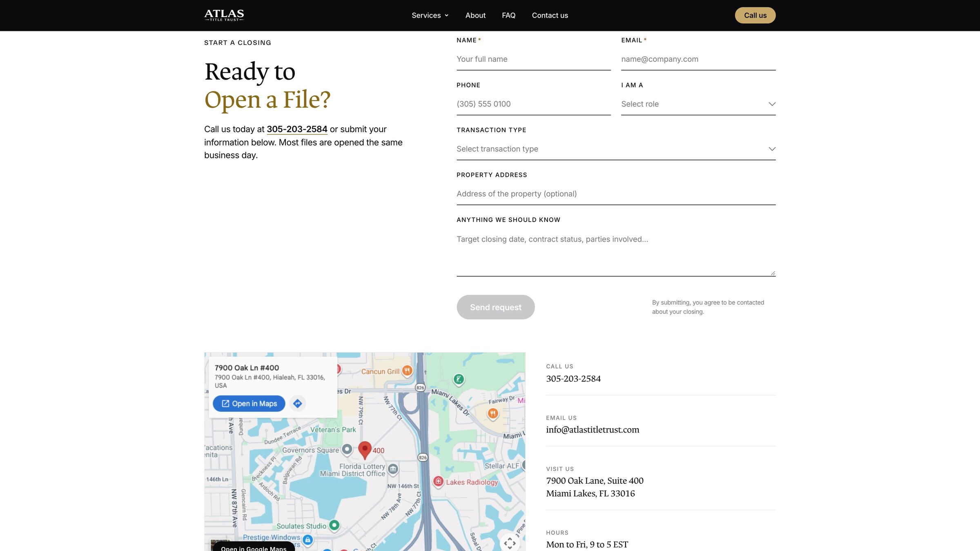Toggle map fullscreen expand icon
980x551 pixels.
pos(510,543)
